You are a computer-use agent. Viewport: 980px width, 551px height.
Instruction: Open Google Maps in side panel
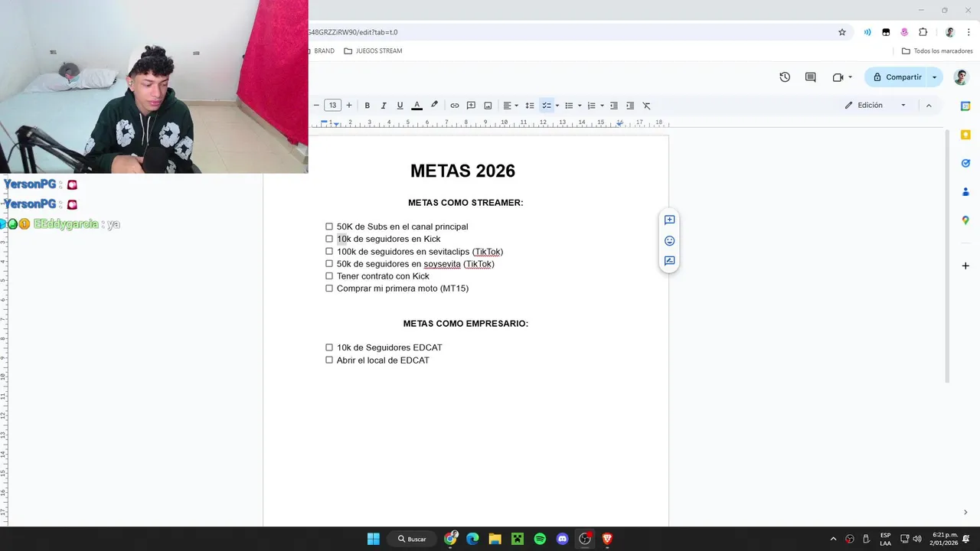[965, 220]
